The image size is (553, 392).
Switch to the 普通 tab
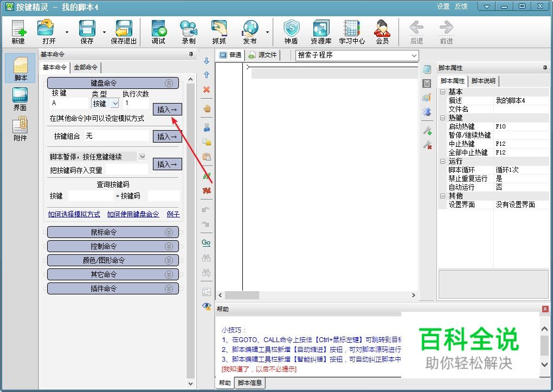(x=230, y=55)
